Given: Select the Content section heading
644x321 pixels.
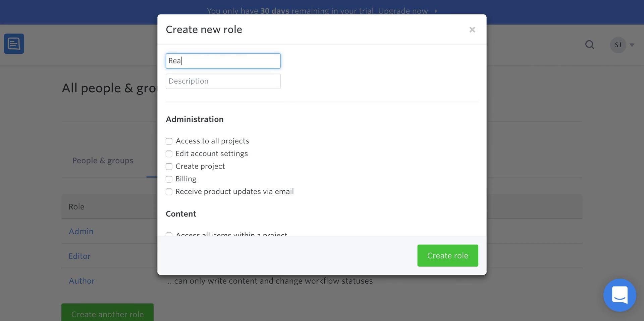Looking at the screenshot, I should (x=181, y=214).
